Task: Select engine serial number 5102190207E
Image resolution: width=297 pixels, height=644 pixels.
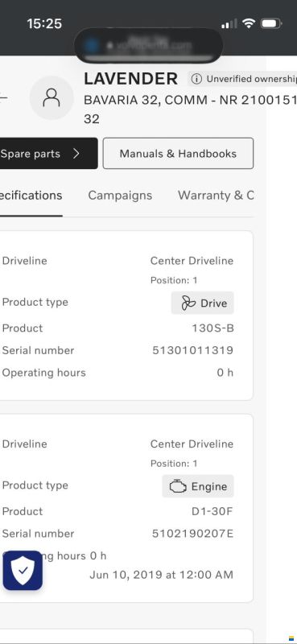Action: click(x=192, y=534)
